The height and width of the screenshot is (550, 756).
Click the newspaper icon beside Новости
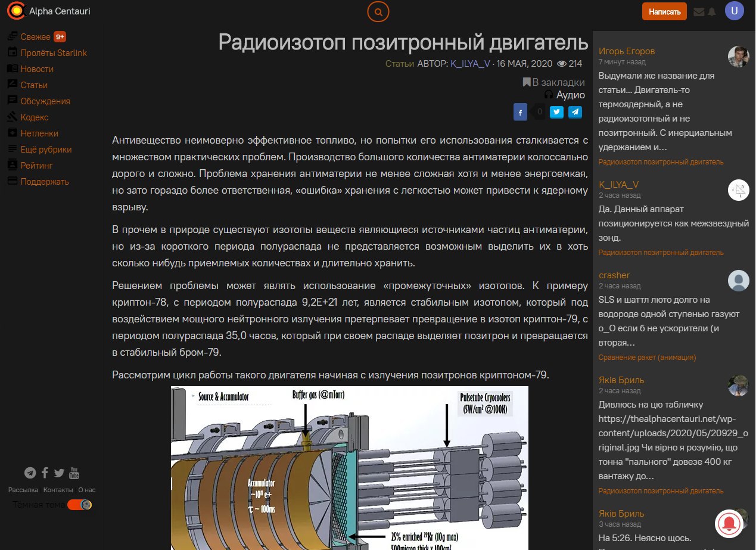tap(12, 69)
